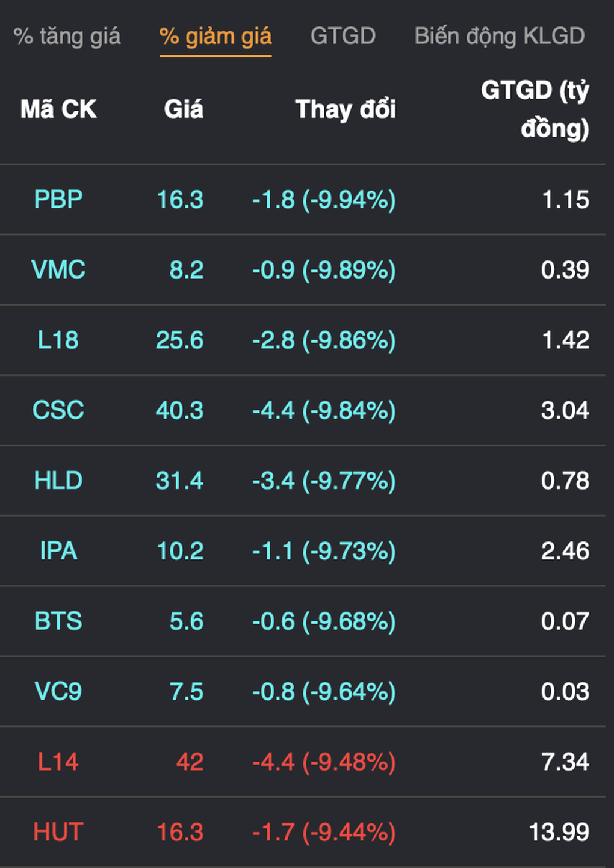
Task: Sort by the Giá column header
Action: pyautogui.click(x=184, y=109)
